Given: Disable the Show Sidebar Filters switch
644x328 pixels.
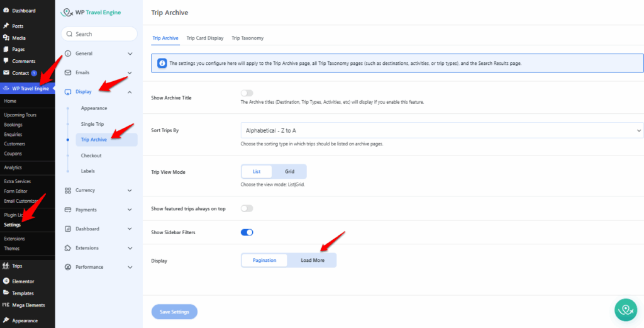Looking at the screenshot, I should pyautogui.click(x=247, y=232).
